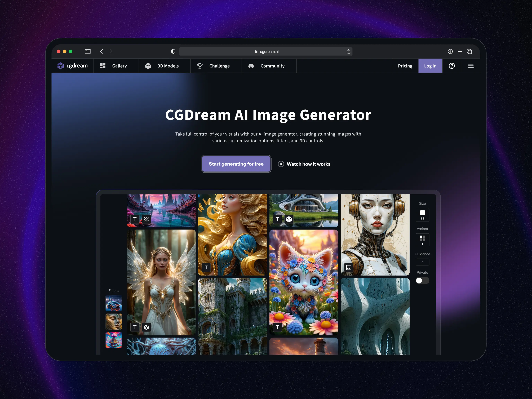Image resolution: width=532 pixels, height=399 pixels.
Task: Open the teal organic architecture image
Action: pyautogui.click(x=375, y=316)
